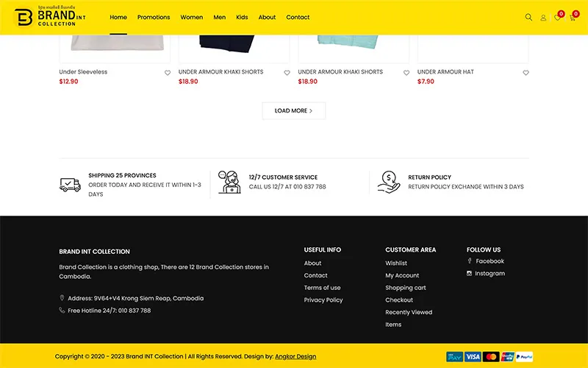Open the Kids menu
The image size is (588, 368).
[x=242, y=17]
